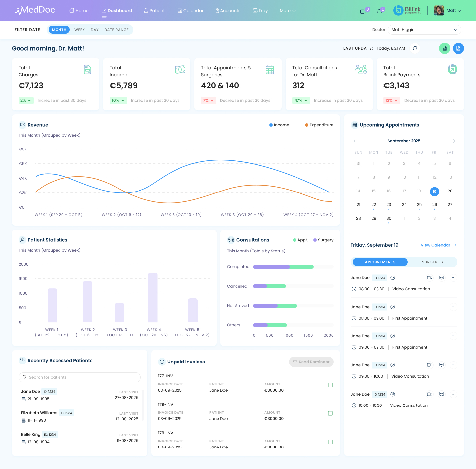Open more options for 10:00 - 10:30 appointment
Image resolution: width=476 pixels, height=469 pixels.
[x=454, y=394]
